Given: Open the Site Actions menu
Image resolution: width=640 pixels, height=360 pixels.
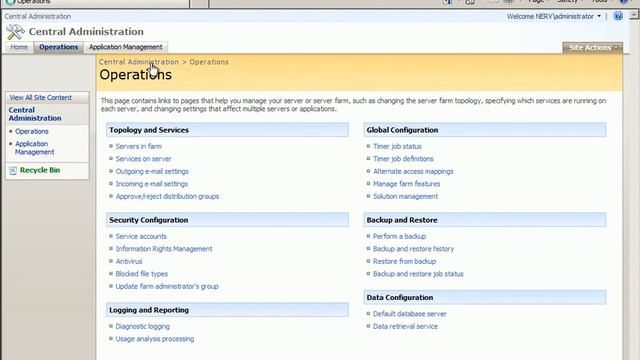Looking at the screenshot, I should 593,48.
